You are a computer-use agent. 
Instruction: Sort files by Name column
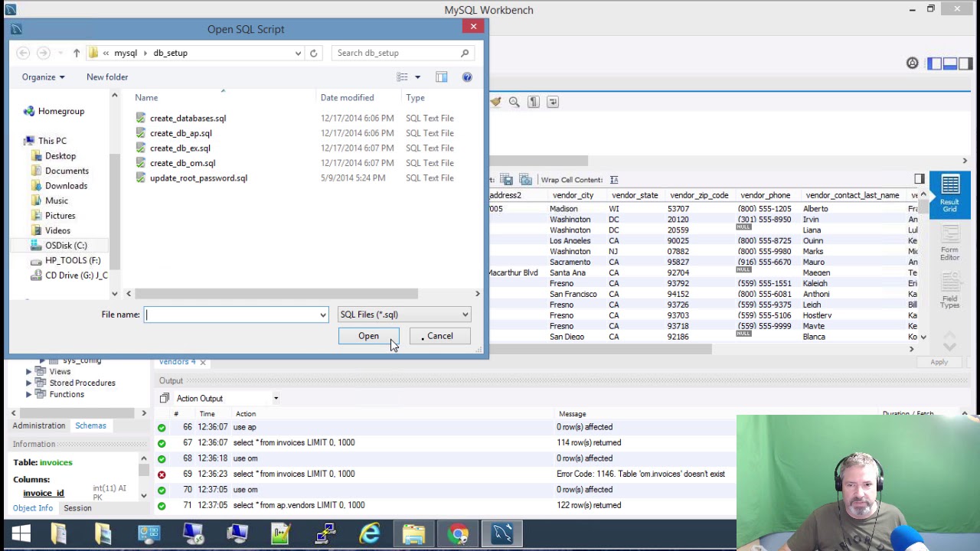pyautogui.click(x=146, y=98)
